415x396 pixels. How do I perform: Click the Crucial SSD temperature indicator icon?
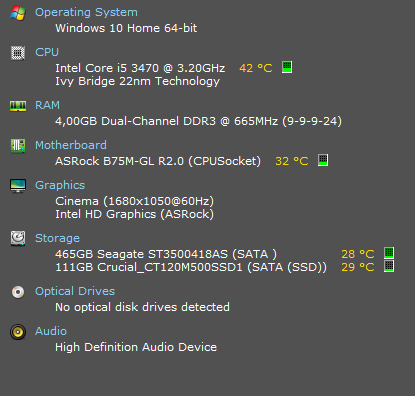coord(389,266)
